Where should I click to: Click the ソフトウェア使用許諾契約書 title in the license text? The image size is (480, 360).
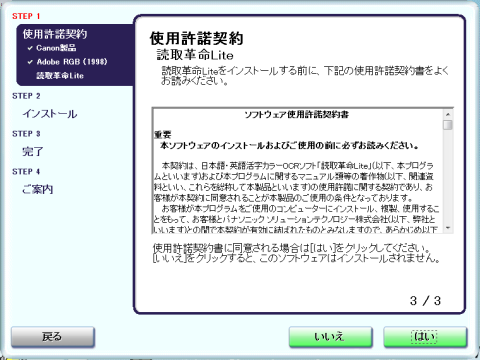click(296, 115)
